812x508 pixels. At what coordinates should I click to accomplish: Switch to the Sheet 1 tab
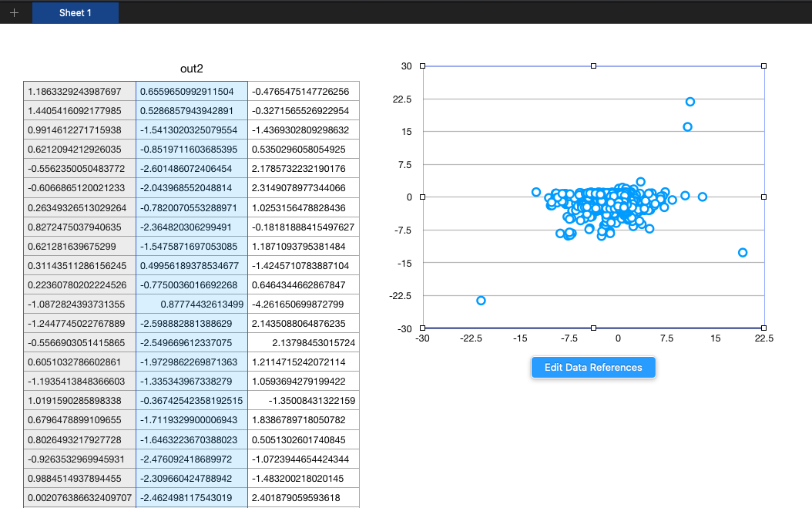click(75, 13)
